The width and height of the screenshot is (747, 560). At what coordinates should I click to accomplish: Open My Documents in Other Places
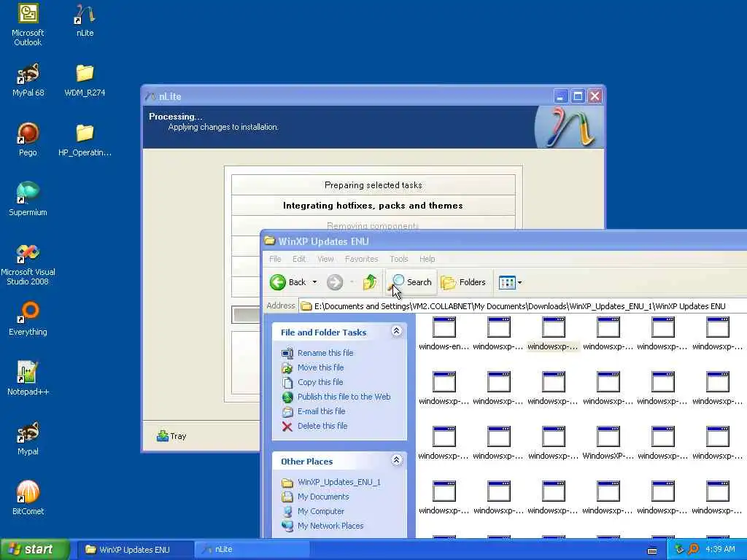tap(323, 497)
